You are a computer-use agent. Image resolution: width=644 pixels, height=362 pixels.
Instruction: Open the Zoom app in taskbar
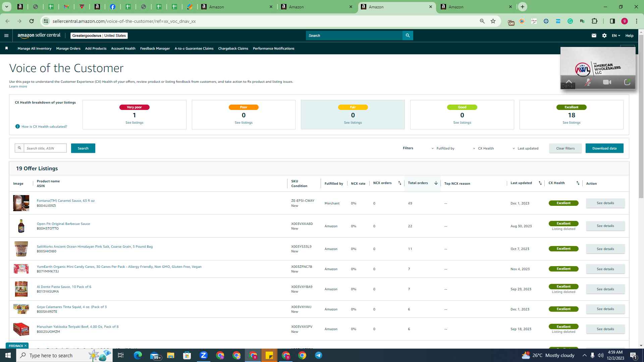(204, 355)
